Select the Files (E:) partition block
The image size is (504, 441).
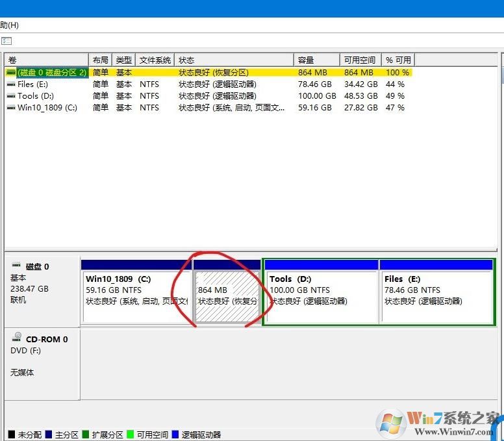point(436,296)
